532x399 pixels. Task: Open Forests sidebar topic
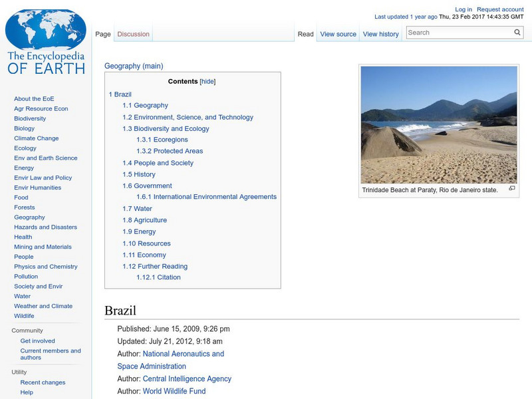pos(25,207)
